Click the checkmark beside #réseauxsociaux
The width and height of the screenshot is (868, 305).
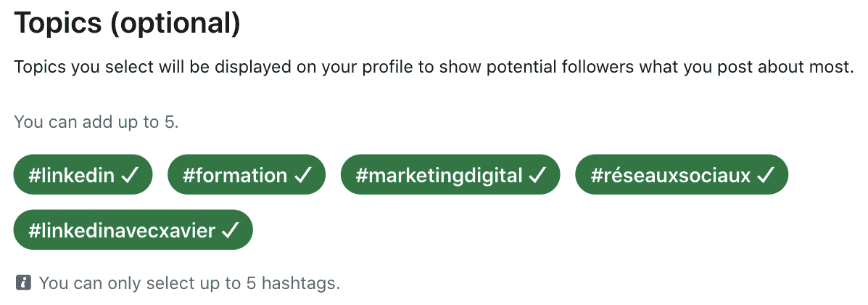click(764, 176)
